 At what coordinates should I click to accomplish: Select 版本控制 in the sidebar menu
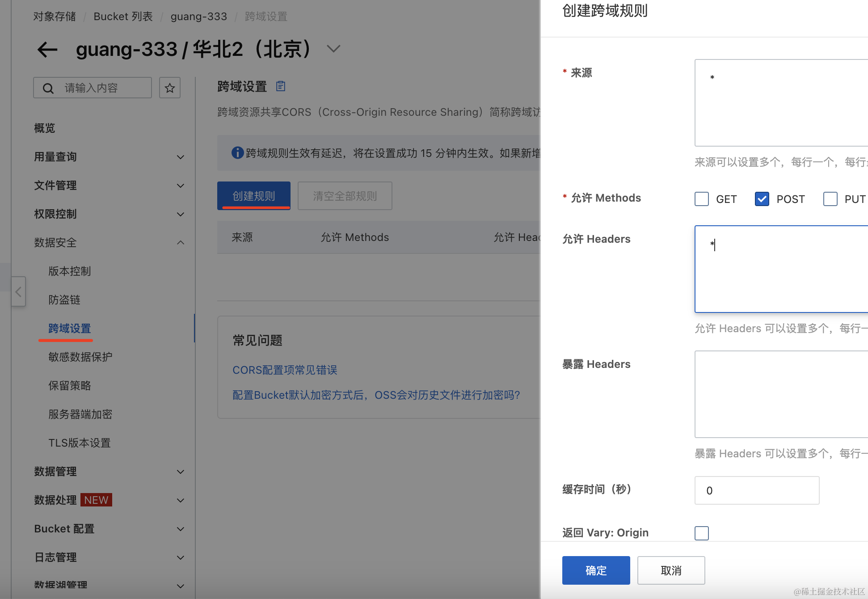(x=69, y=271)
